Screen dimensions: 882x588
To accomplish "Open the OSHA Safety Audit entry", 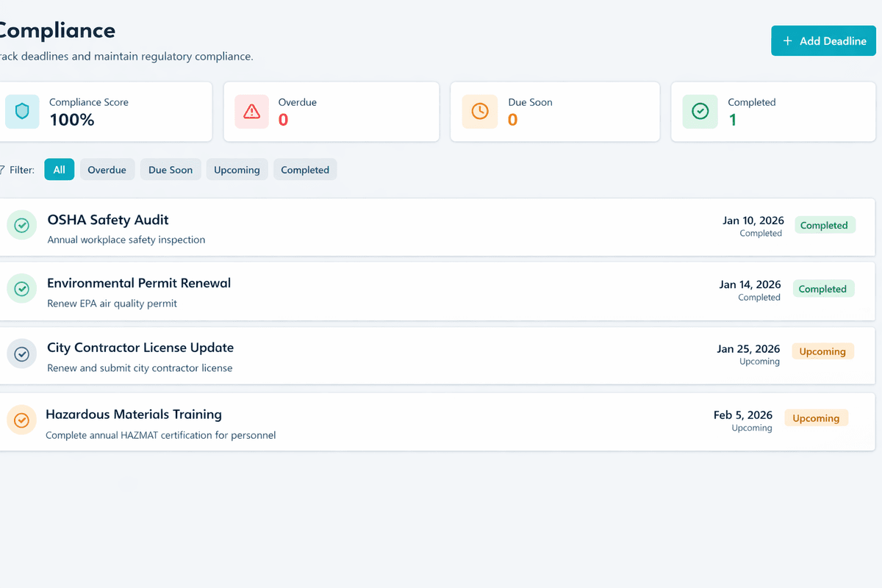I will pos(107,220).
